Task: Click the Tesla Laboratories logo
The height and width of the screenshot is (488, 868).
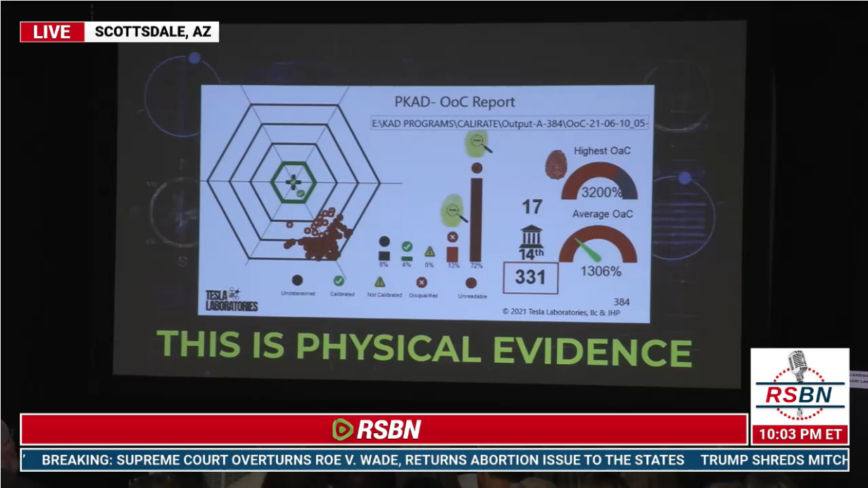Action: click(x=232, y=299)
